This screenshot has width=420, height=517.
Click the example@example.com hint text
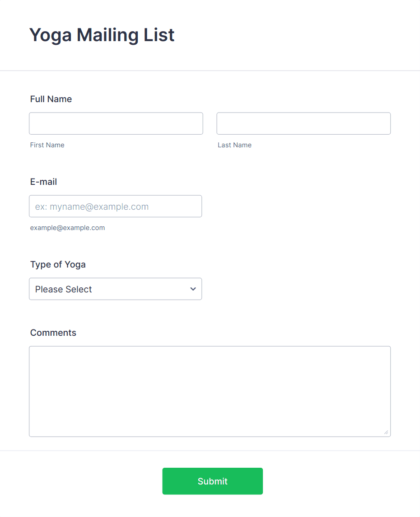click(x=68, y=228)
